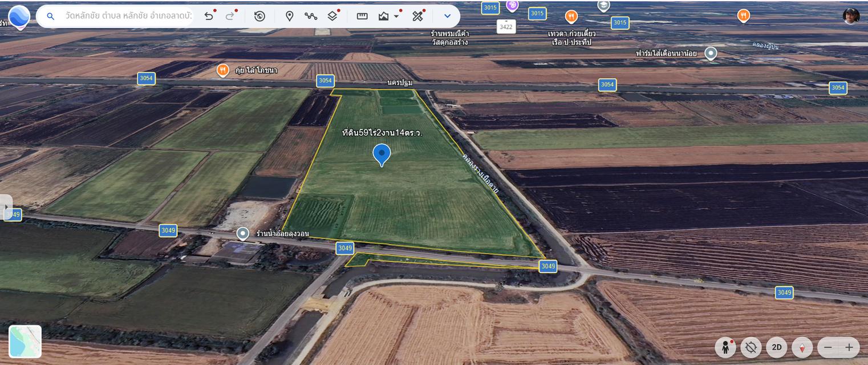Expand the toolbar chevron menu
Image resolution: width=868 pixels, height=365 pixels.
point(448,16)
